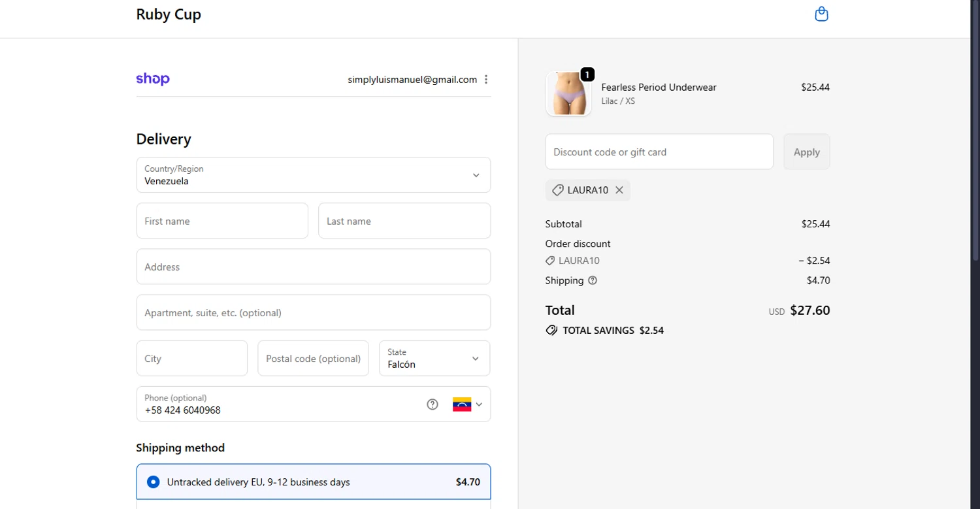Open phone number help question icon
Viewport: 980px width, 509px height.
(x=432, y=404)
